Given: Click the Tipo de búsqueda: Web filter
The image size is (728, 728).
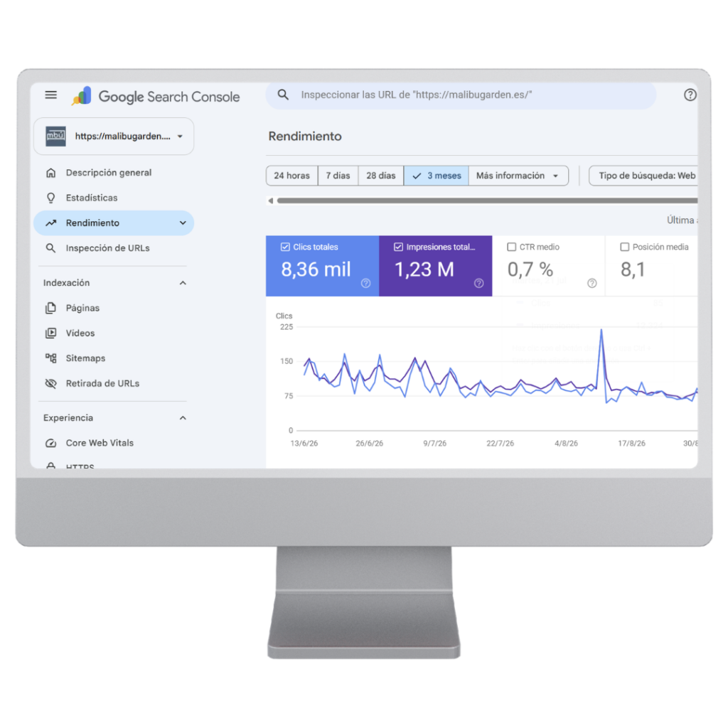Looking at the screenshot, I should click(x=643, y=176).
